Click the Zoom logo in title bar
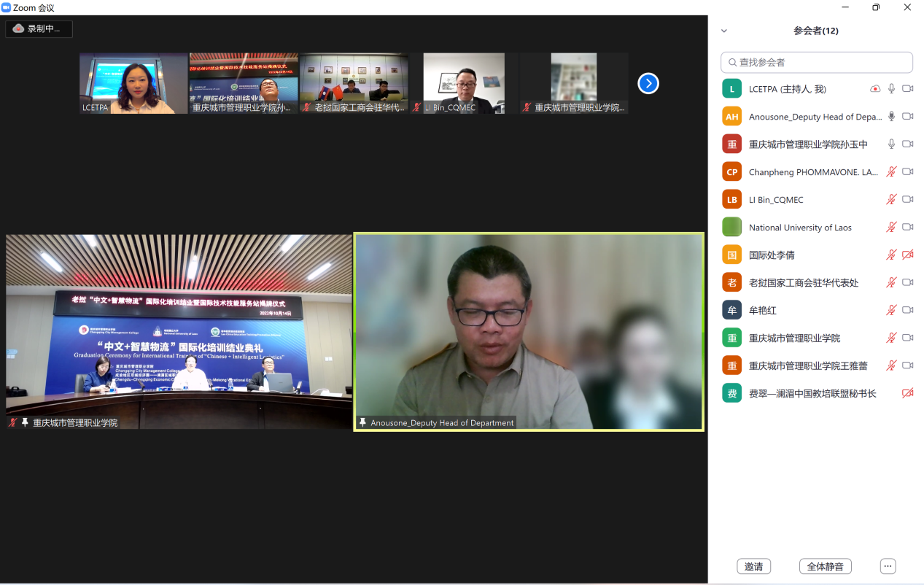924x585 pixels. (7, 7)
